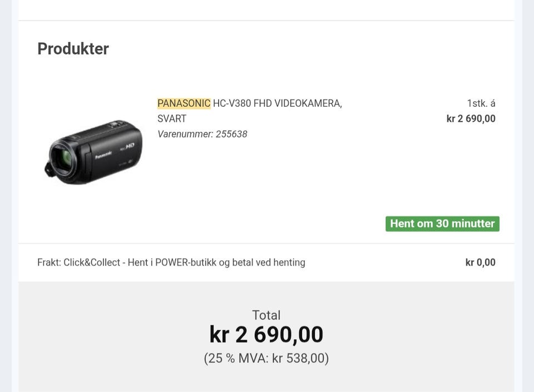Viewport: 534px width, 392px height.
Task: Click the HD logo on the camcorder image
Action: [130, 146]
